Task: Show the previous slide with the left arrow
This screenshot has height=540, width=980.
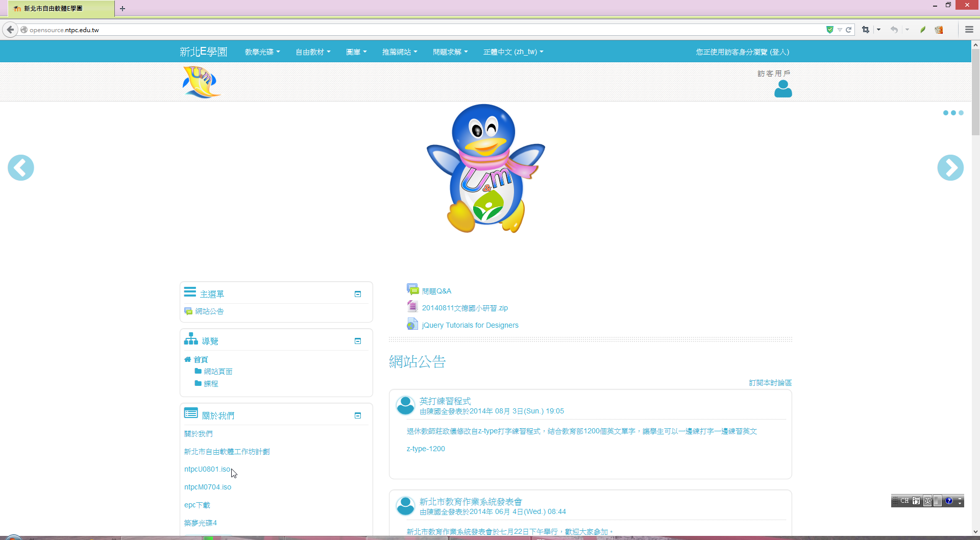Action: click(21, 167)
